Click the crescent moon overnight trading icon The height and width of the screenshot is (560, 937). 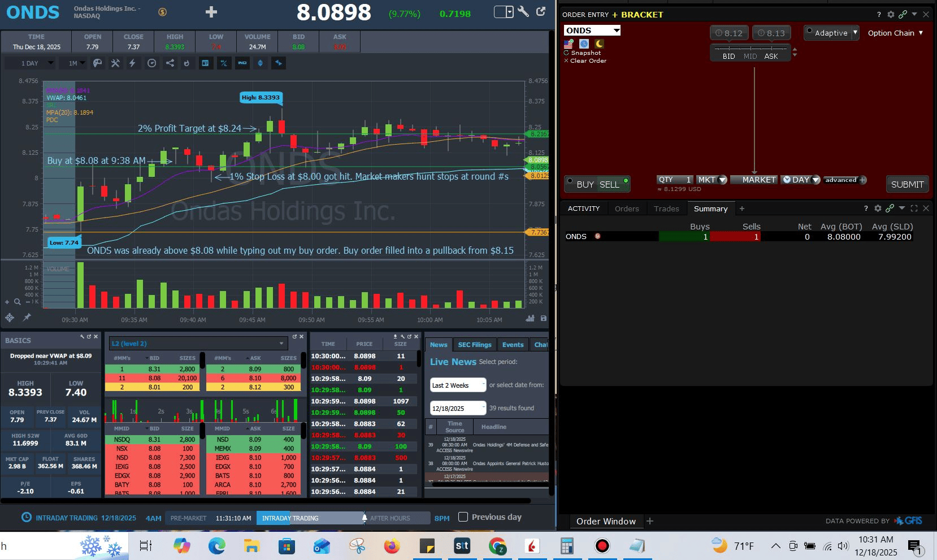coord(599,44)
